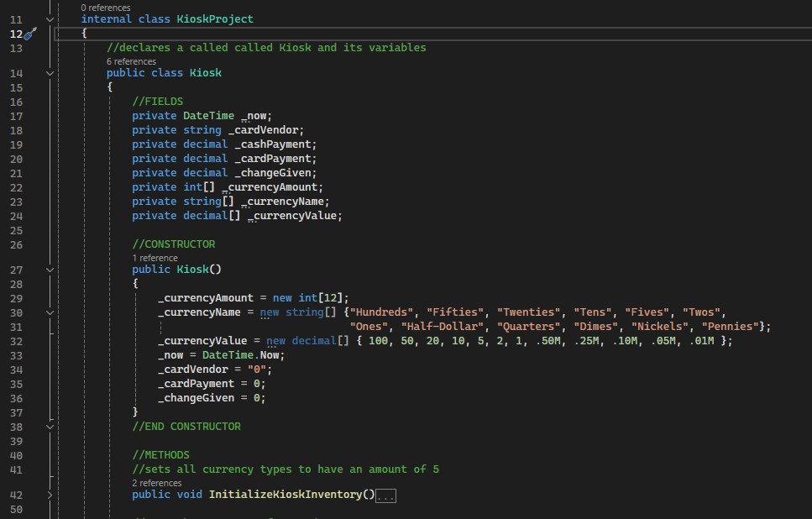The height and width of the screenshot is (519, 812).
Task: Click the collapsed code ellipsis box
Action: coord(385,495)
